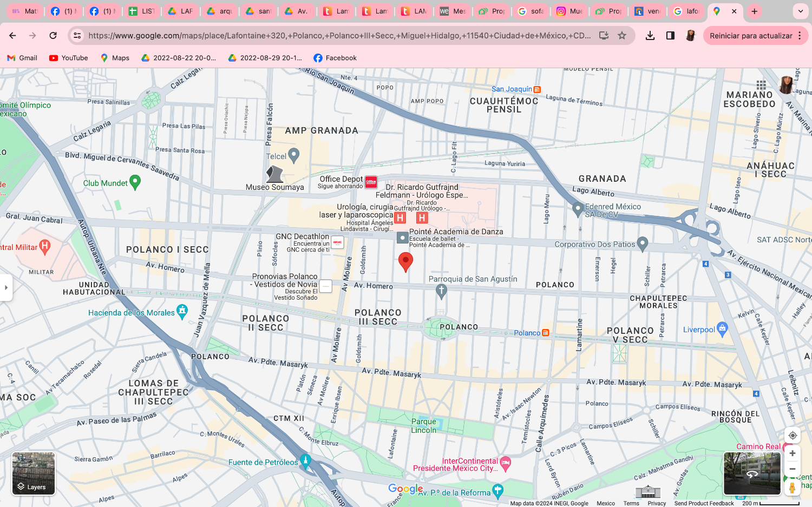This screenshot has height=507, width=812.
Task: Zoom in with the plus button
Action: [x=793, y=453]
